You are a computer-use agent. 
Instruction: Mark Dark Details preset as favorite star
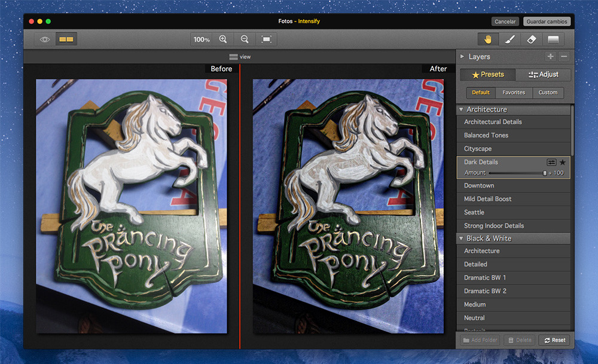click(563, 163)
